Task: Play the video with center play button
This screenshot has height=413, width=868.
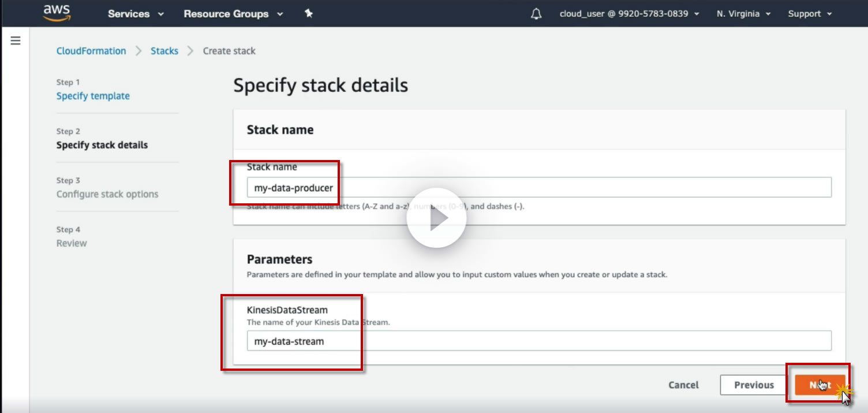Action: 436,219
